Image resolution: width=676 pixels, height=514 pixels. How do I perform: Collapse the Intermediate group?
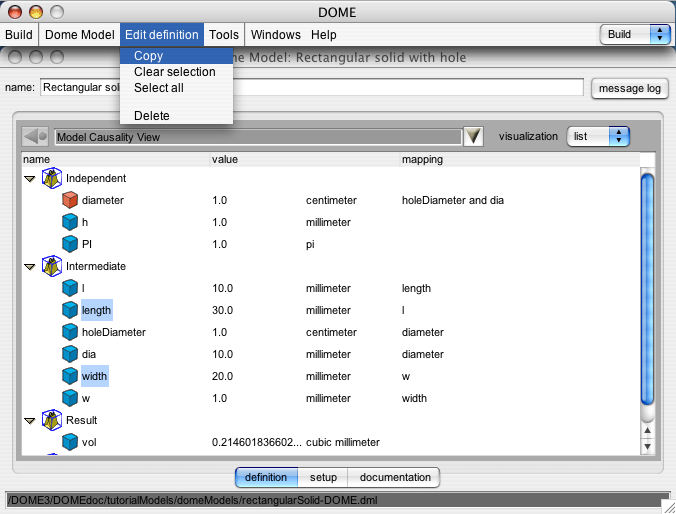pos(29,266)
